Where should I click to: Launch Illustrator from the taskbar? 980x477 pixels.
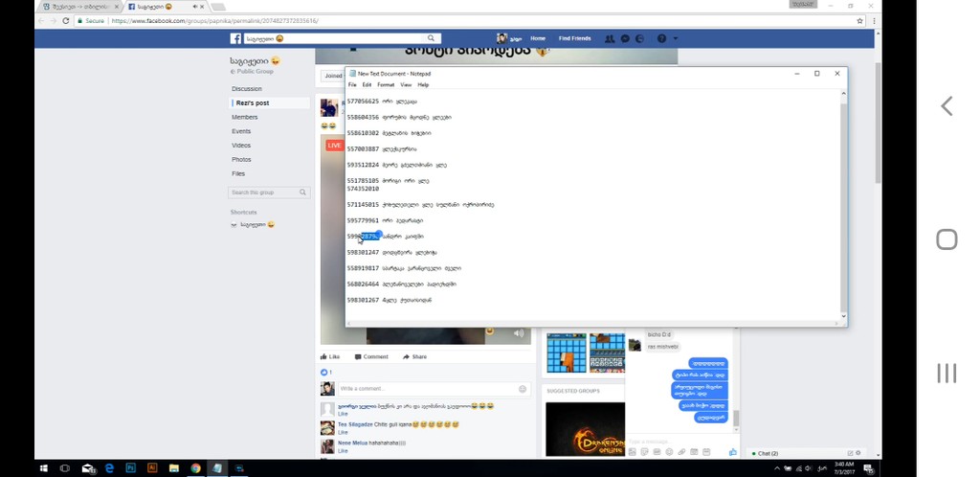(x=152, y=467)
